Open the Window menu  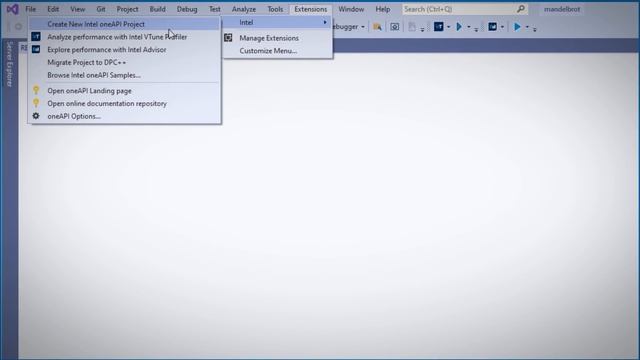coord(351,9)
